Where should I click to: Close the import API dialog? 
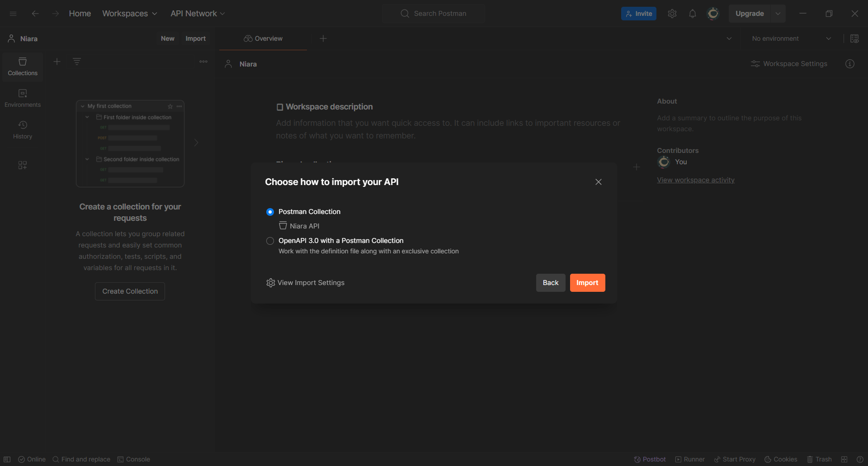[x=599, y=182]
